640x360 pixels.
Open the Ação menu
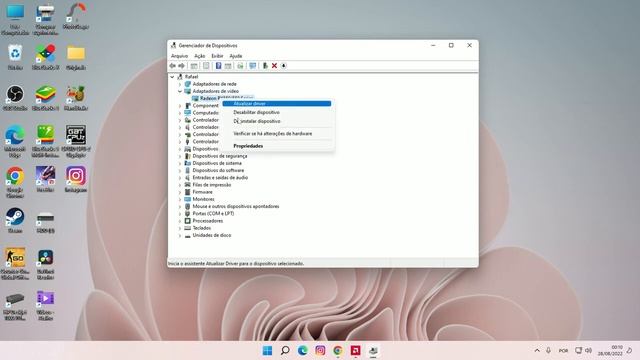click(x=200, y=56)
